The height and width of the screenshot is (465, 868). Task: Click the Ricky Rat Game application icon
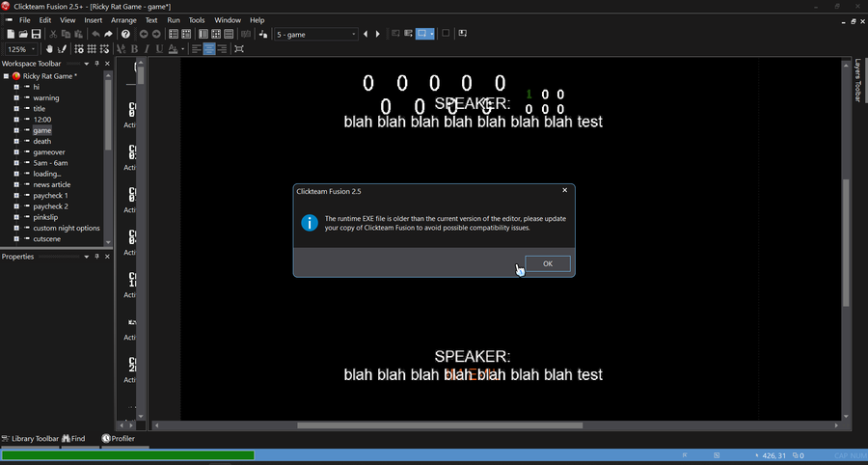tap(16, 76)
